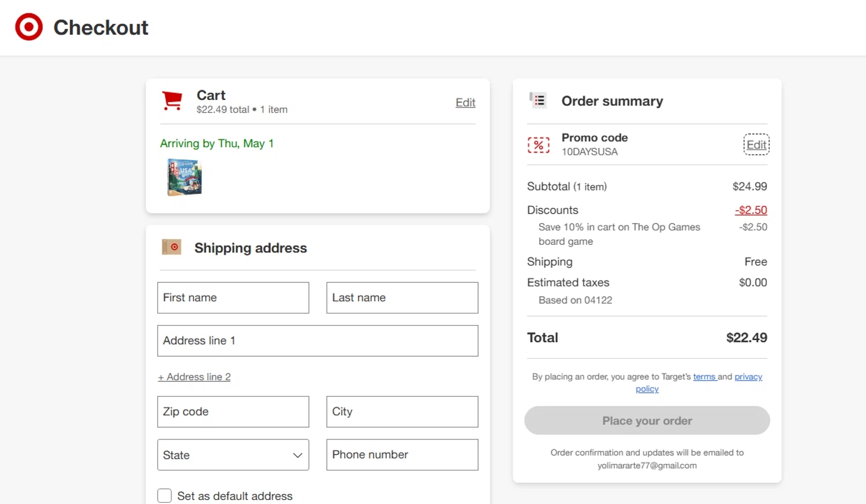Focus the First name field
The width and height of the screenshot is (866, 504).
click(233, 298)
